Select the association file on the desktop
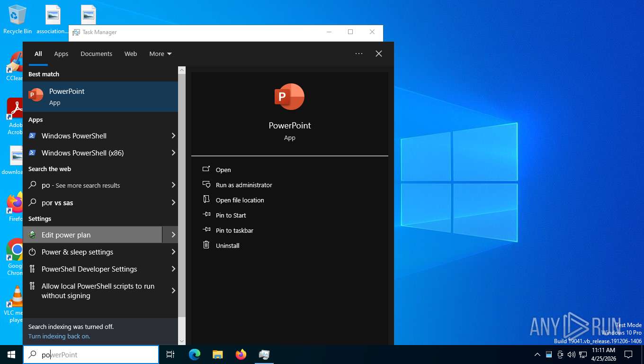The image size is (644, 364). pos(53,20)
